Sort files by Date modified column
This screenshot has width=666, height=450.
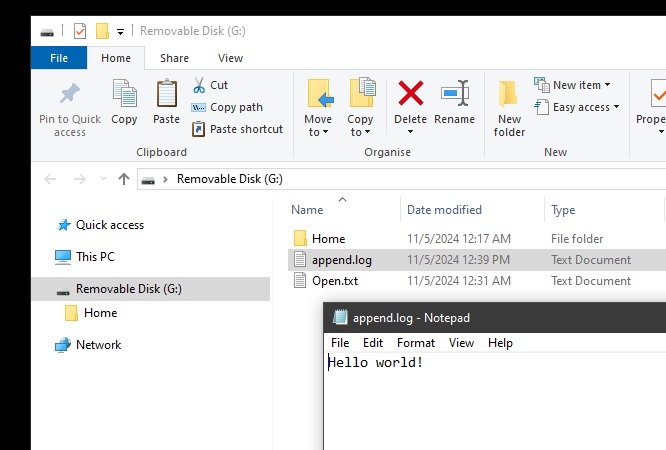click(x=444, y=210)
